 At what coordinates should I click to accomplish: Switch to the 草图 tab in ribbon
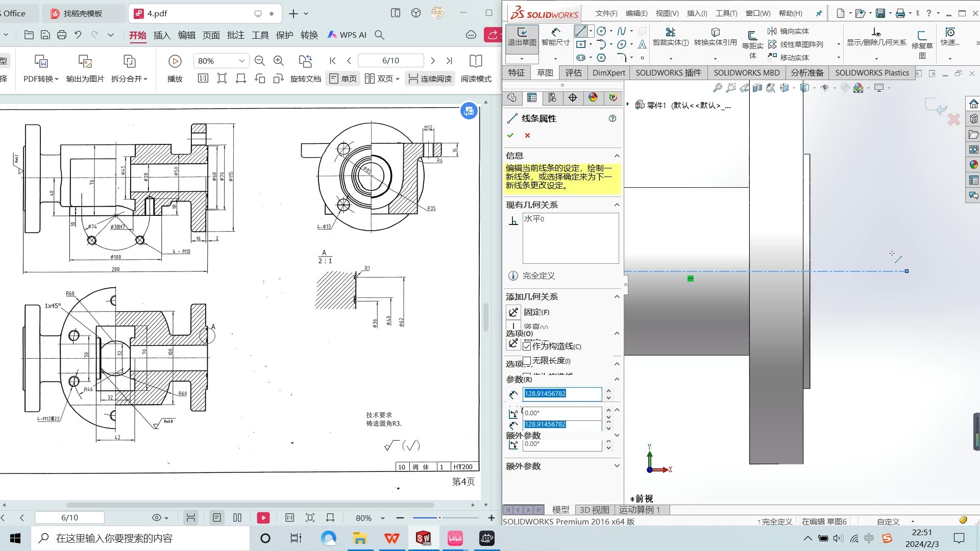pos(546,72)
